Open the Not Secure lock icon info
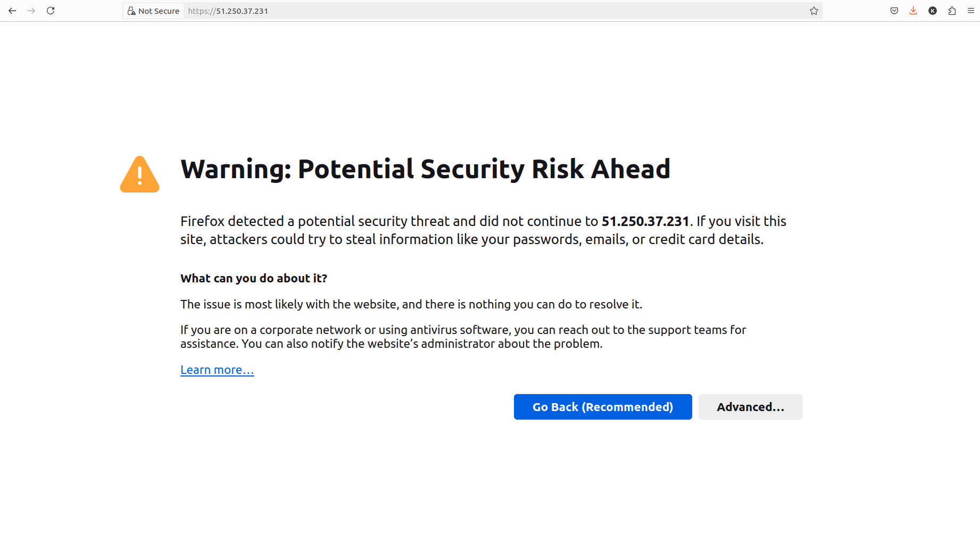This screenshot has width=980, height=535. coord(131,11)
